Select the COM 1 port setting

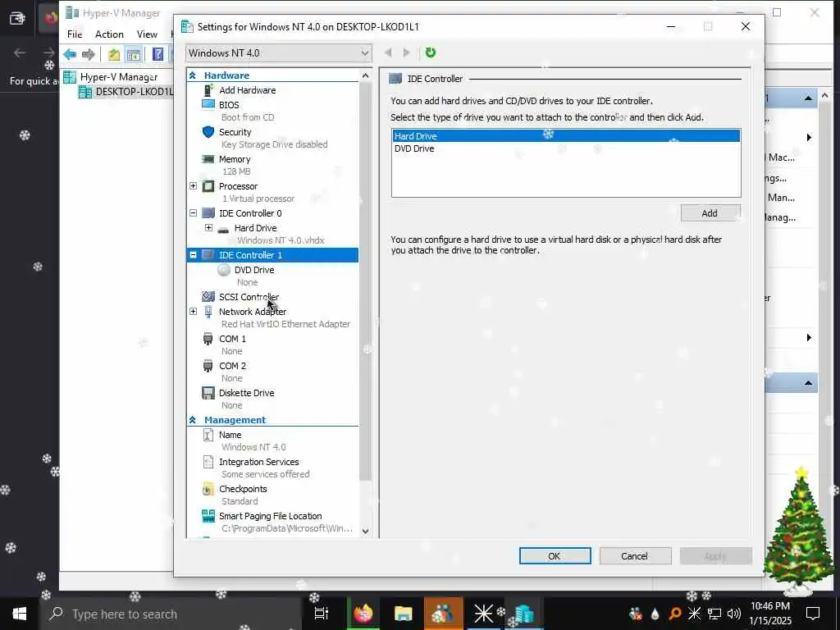232,339
